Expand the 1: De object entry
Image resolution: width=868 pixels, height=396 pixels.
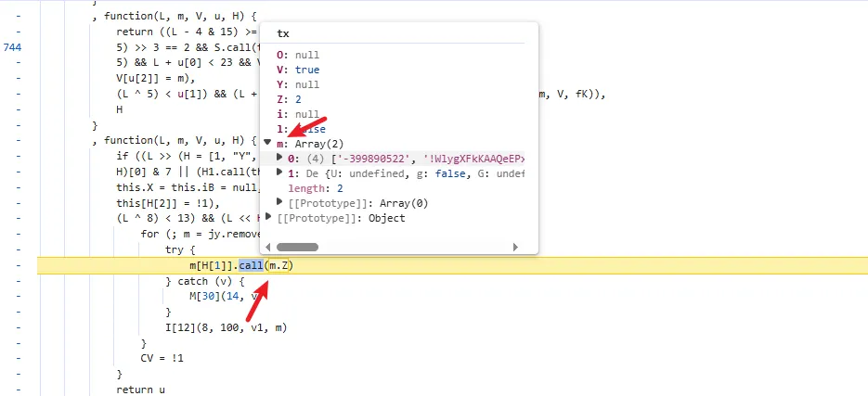point(280,173)
